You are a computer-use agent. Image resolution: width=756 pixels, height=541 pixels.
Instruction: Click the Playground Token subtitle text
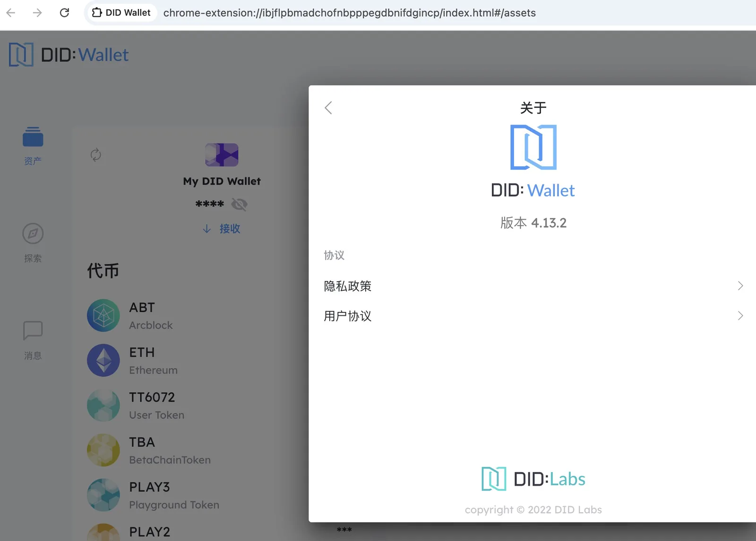click(174, 505)
